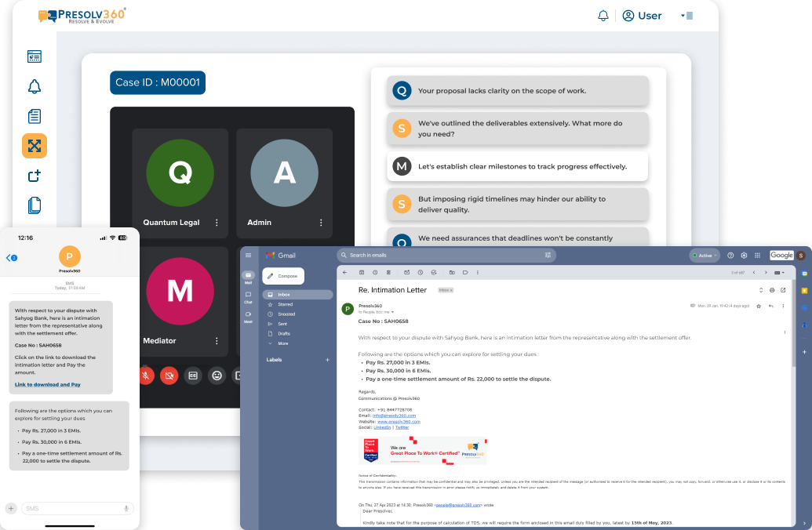This screenshot has width=812, height=530.
Task: Open Google apps grid in Gmail
Action: [758, 255]
